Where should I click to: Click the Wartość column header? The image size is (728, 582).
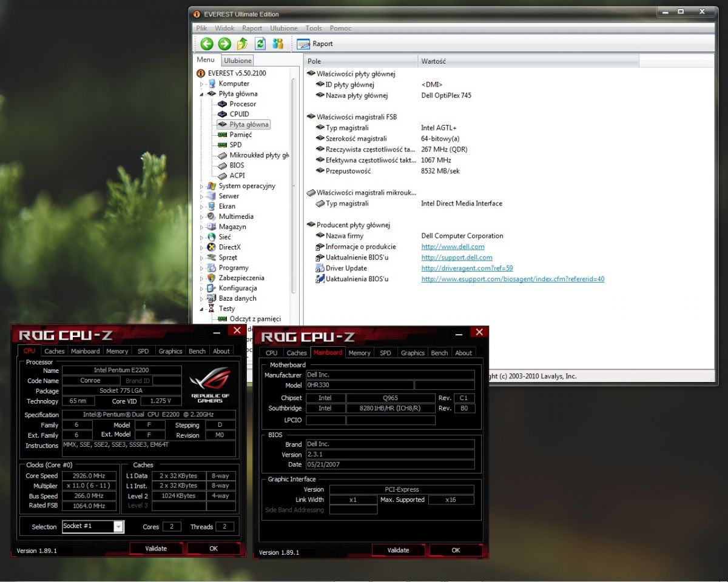click(x=528, y=61)
